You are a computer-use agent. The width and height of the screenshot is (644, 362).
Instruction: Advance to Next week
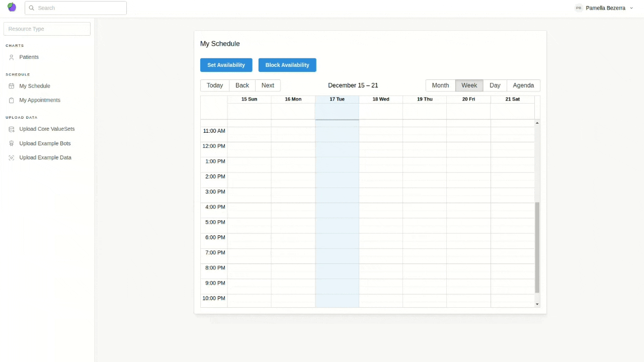268,85
